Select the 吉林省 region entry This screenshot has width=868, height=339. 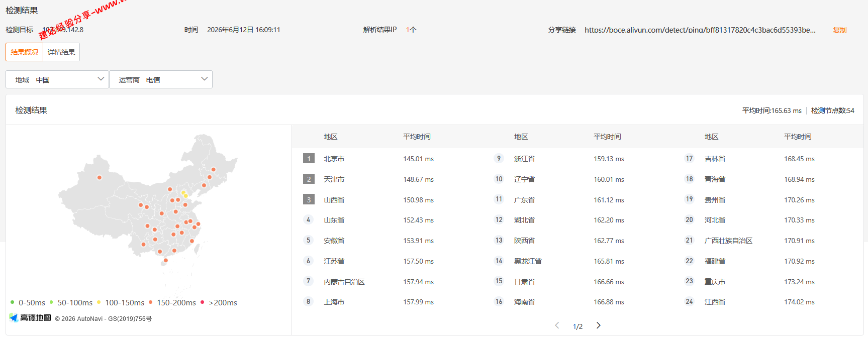(x=715, y=159)
